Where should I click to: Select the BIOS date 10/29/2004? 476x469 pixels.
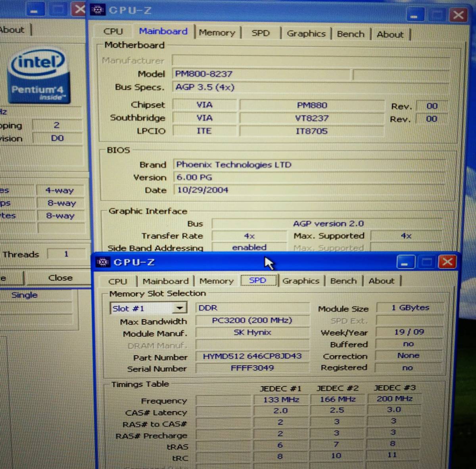[x=309, y=190]
